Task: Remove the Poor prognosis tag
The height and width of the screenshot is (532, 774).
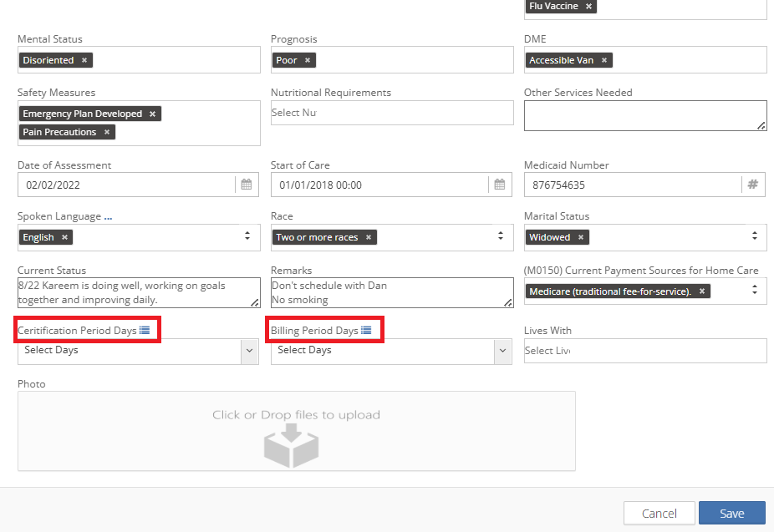Action: click(x=308, y=61)
